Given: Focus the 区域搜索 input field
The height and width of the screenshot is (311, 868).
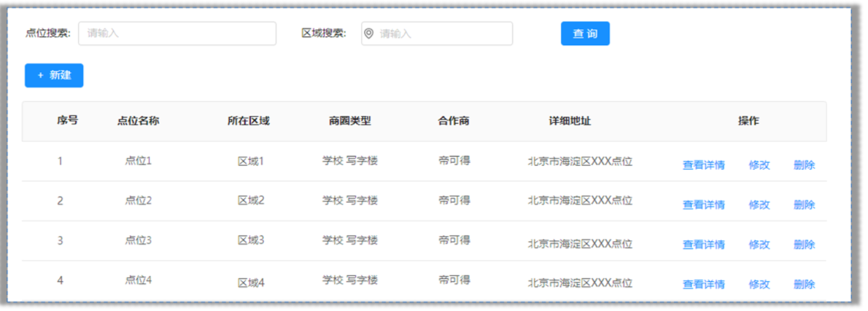Looking at the screenshot, I should pos(437,34).
